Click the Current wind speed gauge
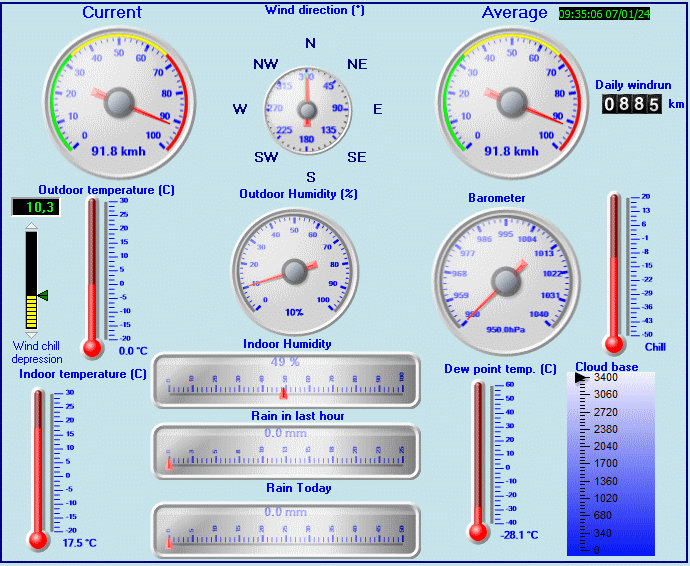This screenshot has width=690, height=566. 119,102
